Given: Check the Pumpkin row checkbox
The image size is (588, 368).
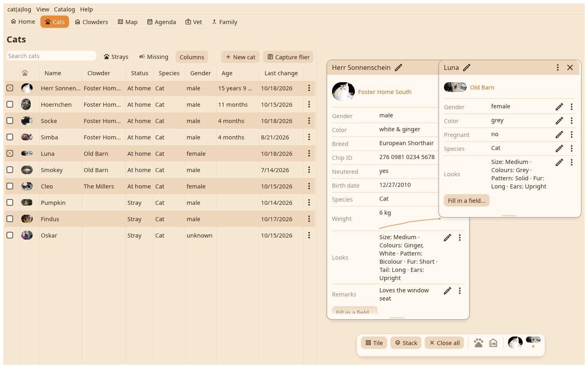Looking at the screenshot, I should click(10, 202).
